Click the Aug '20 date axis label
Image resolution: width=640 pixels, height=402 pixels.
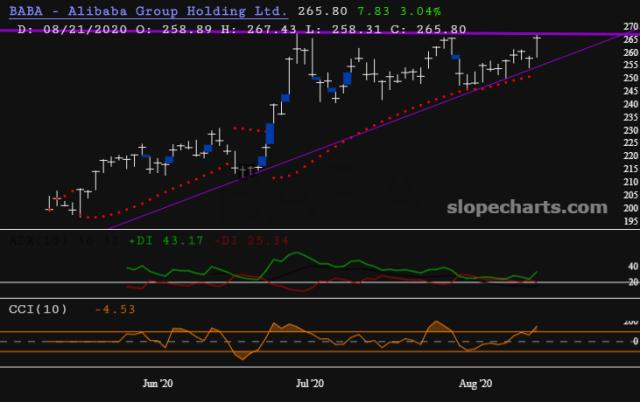[470, 383]
